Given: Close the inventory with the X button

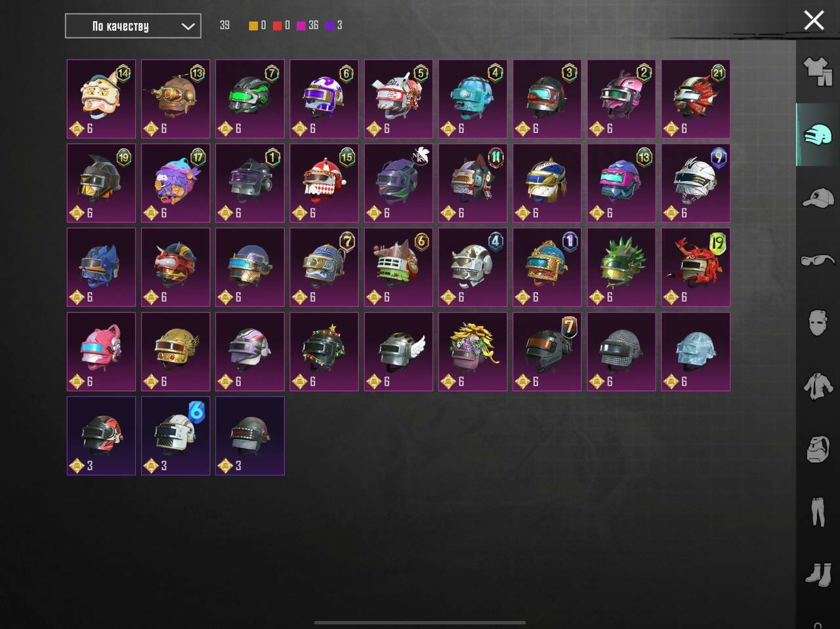Looking at the screenshot, I should (814, 20).
